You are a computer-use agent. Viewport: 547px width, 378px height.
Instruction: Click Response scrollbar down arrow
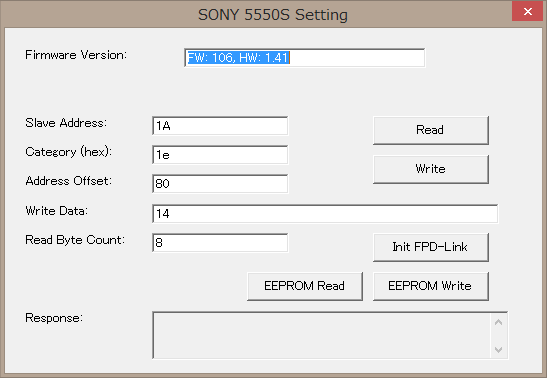click(x=499, y=349)
